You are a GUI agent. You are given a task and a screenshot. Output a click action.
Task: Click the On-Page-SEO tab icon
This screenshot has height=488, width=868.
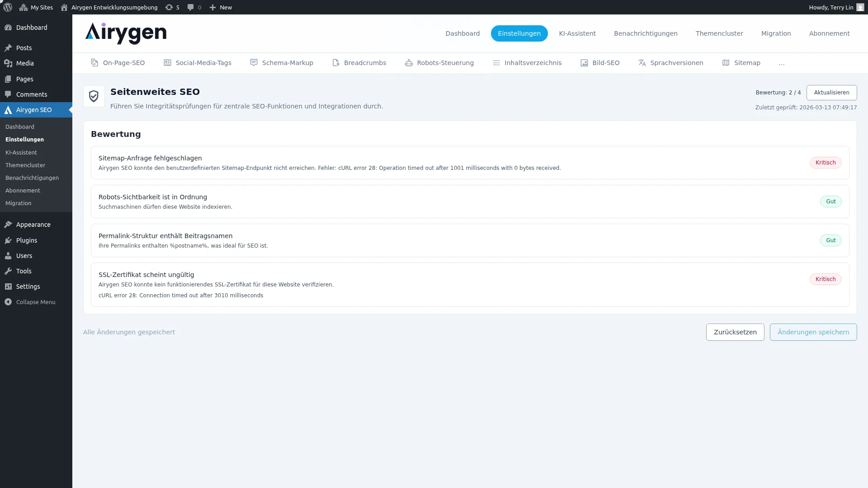[x=94, y=63]
